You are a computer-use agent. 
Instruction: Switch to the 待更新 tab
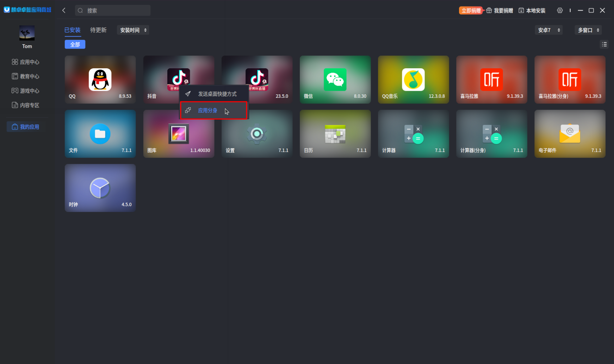pos(98,30)
